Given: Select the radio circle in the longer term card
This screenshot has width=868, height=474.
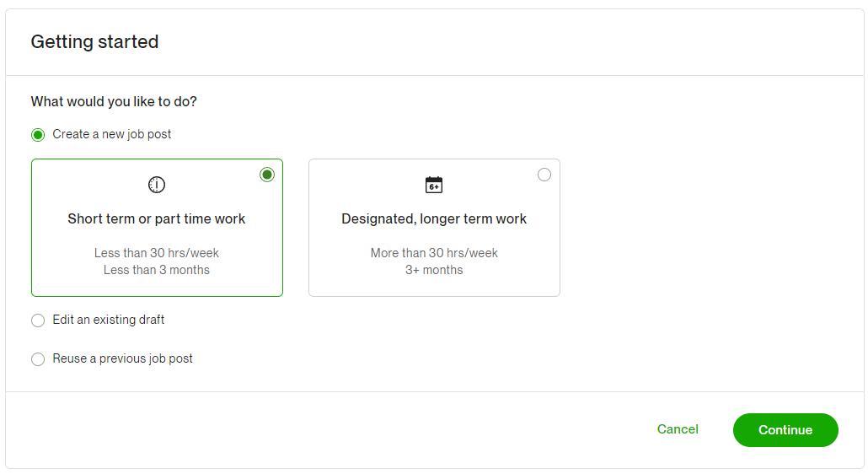Looking at the screenshot, I should (x=544, y=175).
